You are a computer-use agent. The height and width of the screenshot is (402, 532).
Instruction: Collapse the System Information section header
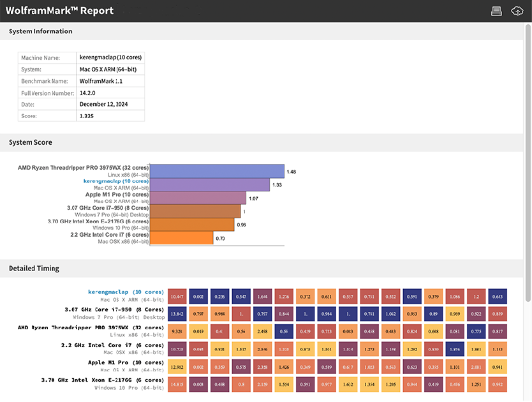point(41,31)
